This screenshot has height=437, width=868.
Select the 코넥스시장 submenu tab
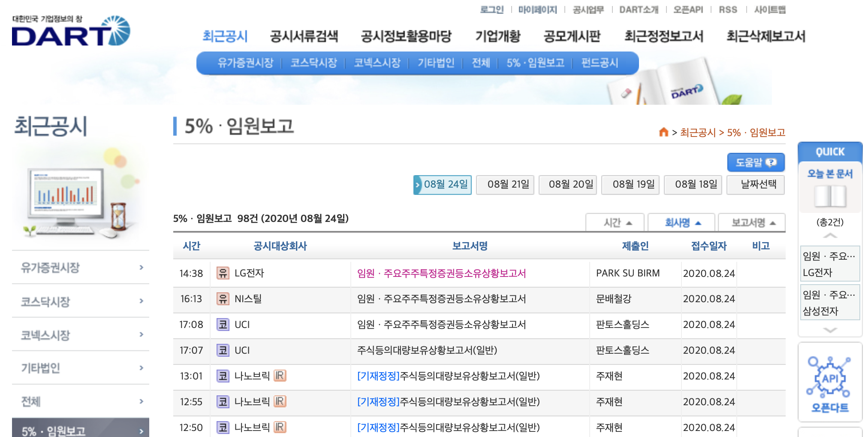(x=377, y=63)
